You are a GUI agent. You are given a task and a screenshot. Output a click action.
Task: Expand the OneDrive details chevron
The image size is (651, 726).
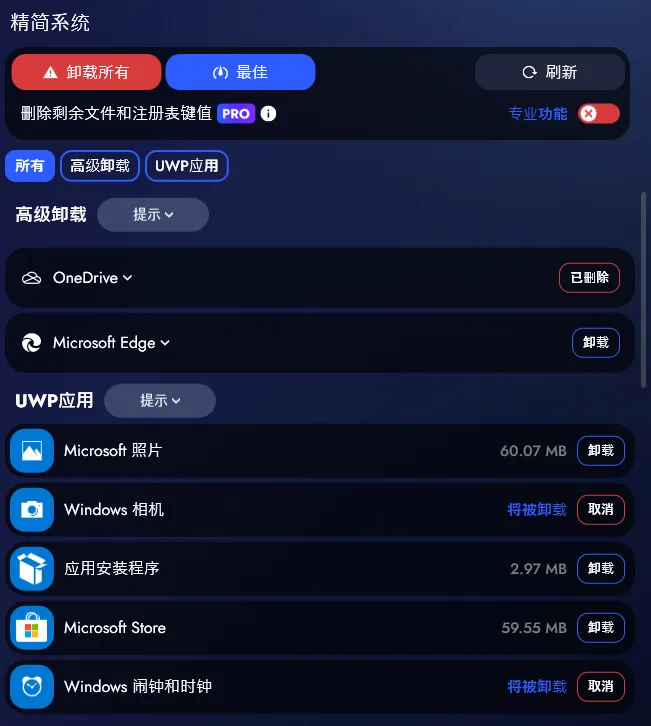128,278
